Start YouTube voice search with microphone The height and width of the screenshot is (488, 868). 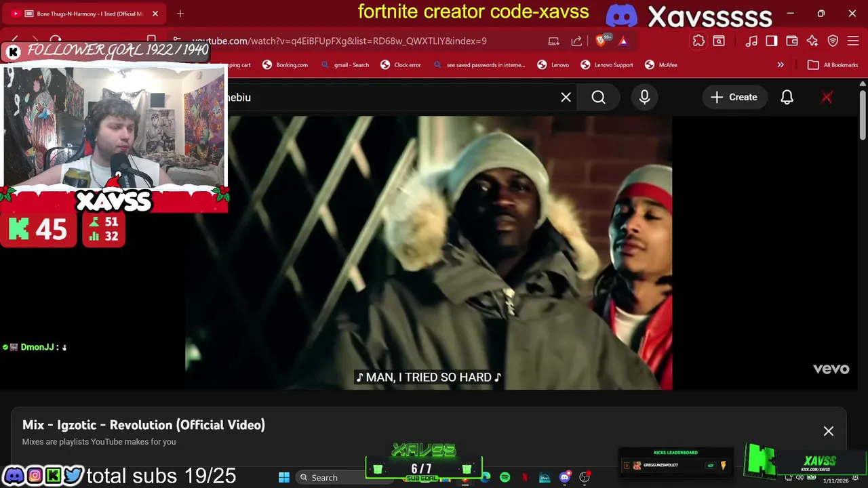644,98
